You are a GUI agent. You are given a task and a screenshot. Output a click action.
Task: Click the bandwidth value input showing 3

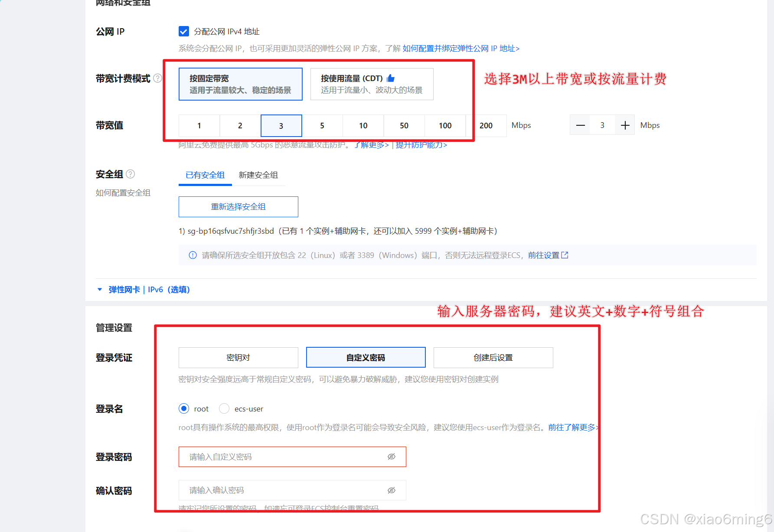pyautogui.click(x=602, y=125)
